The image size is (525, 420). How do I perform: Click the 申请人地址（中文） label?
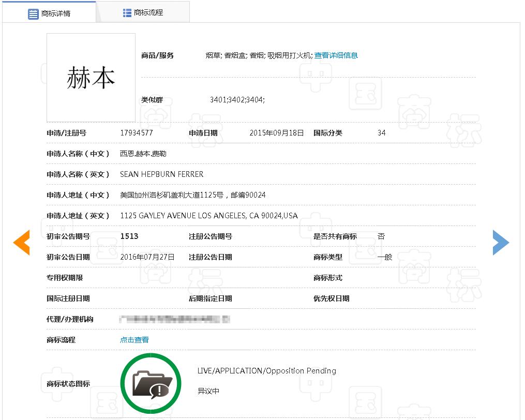[78, 195]
